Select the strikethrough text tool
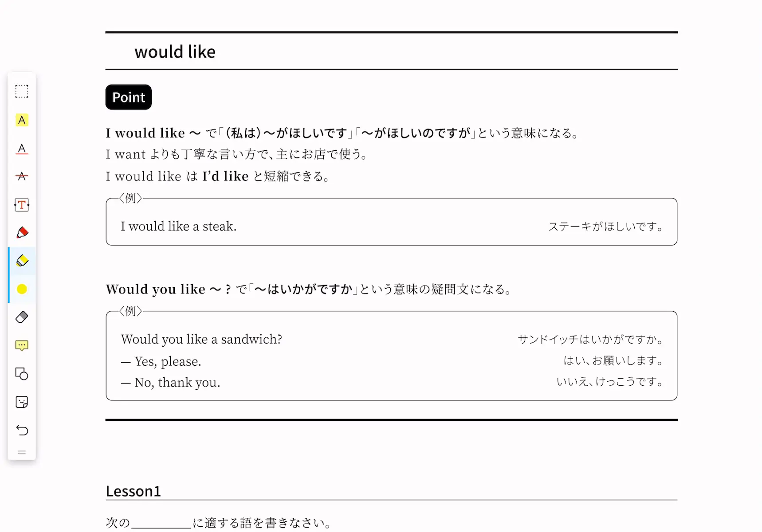The height and width of the screenshot is (532, 762). coord(22,176)
